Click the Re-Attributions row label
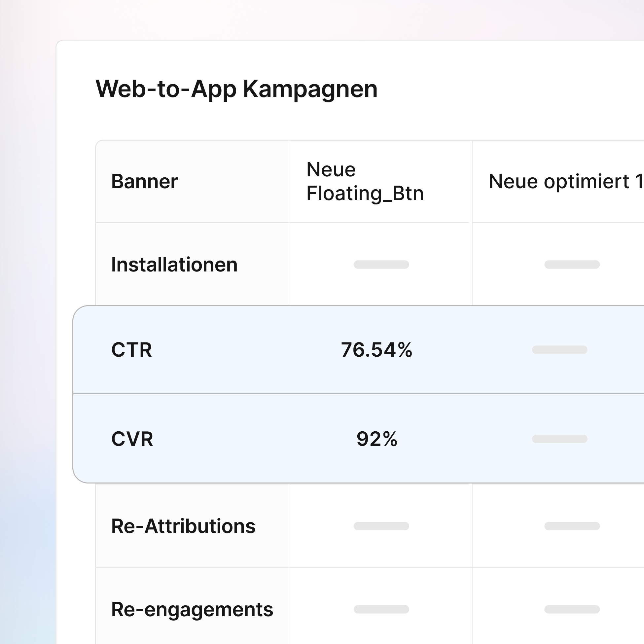Viewport: 644px width, 644px height. tap(183, 527)
